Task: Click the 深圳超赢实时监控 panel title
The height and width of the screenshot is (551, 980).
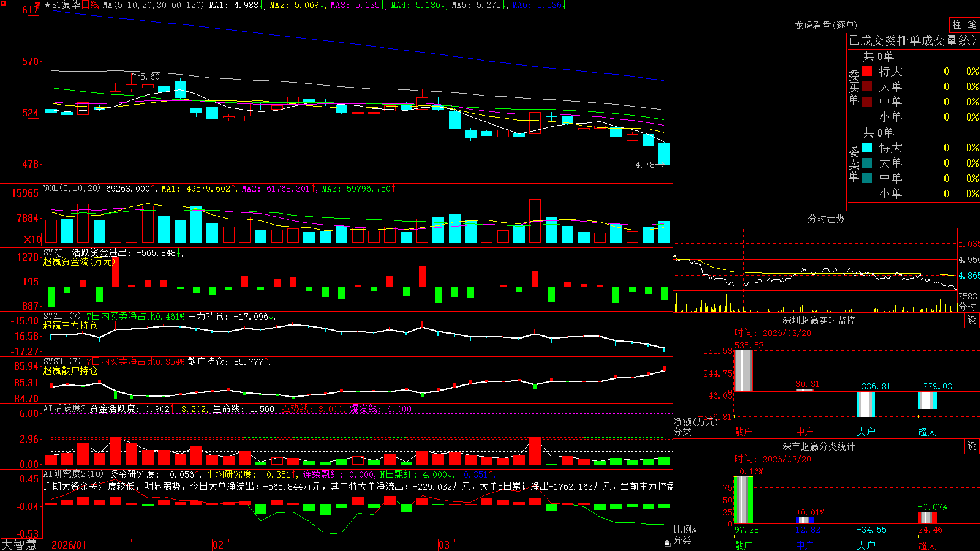Action: click(818, 320)
